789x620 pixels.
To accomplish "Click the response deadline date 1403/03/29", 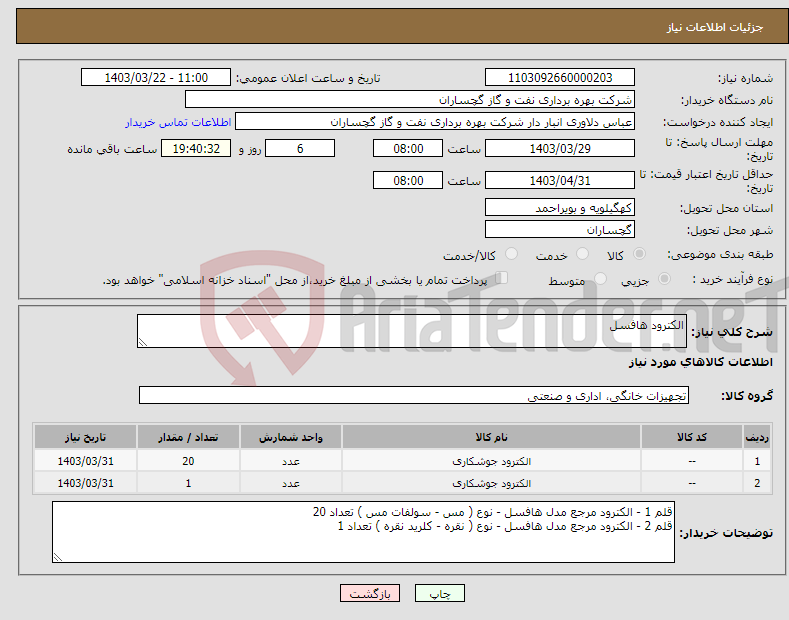I will click(560, 148).
